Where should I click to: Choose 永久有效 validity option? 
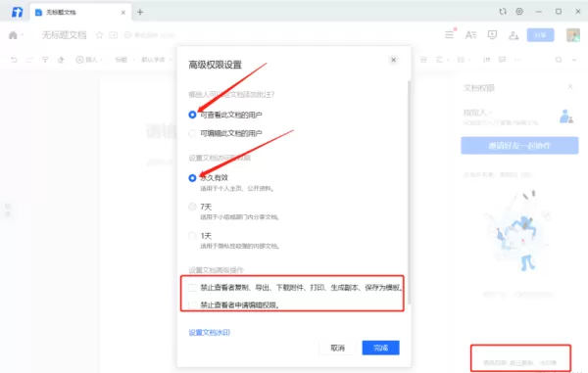tap(192, 178)
